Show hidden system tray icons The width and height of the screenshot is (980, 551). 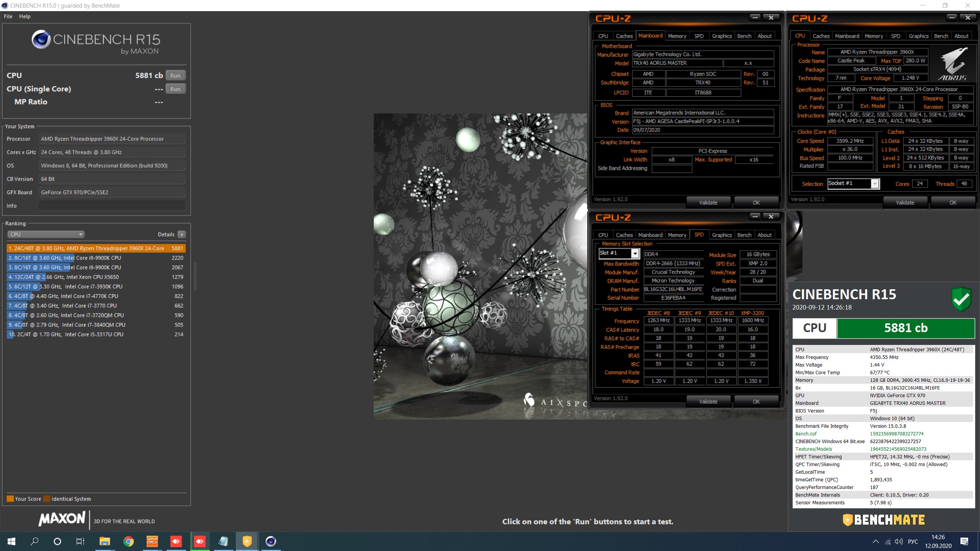click(876, 541)
